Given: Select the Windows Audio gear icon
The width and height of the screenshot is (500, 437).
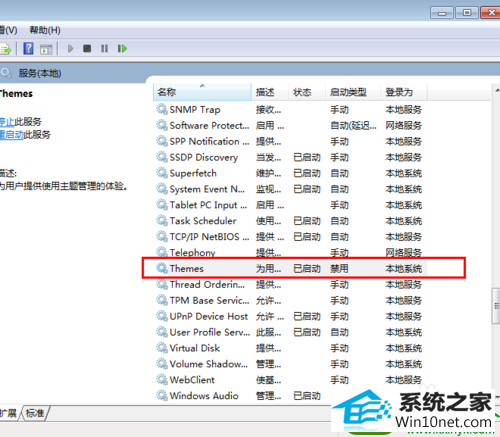Looking at the screenshot, I should 162,396.
